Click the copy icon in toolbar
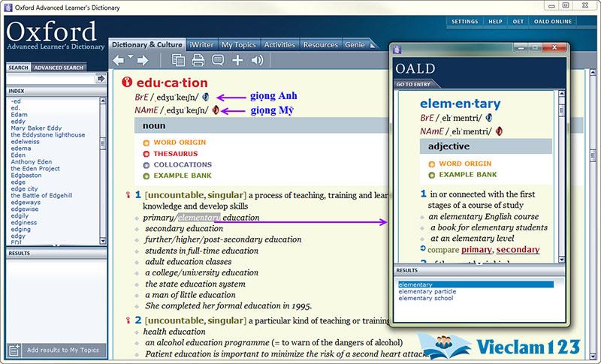This screenshot has height=364, width=601. coord(178,60)
